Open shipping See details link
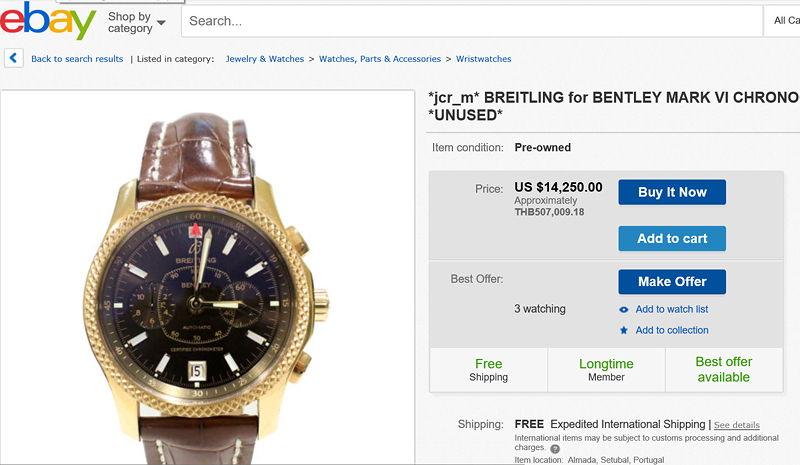The height and width of the screenshot is (465, 800). [x=736, y=425]
